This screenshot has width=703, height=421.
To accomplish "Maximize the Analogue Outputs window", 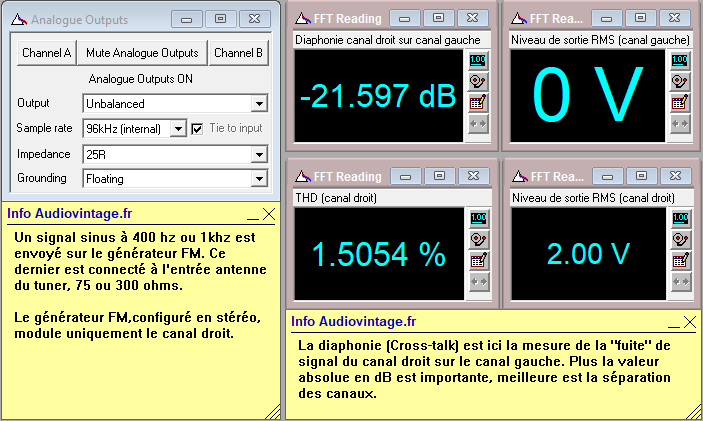I will point(220,19).
